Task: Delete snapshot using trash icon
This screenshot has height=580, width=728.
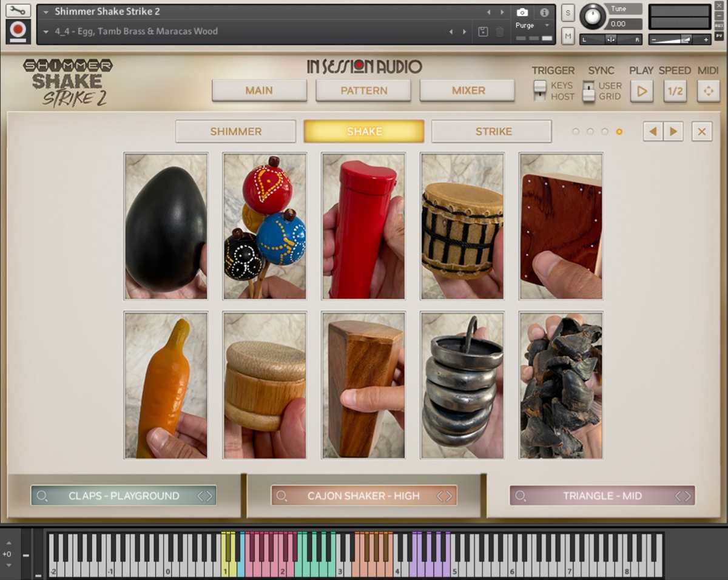Action: pyautogui.click(x=500, y=32)
